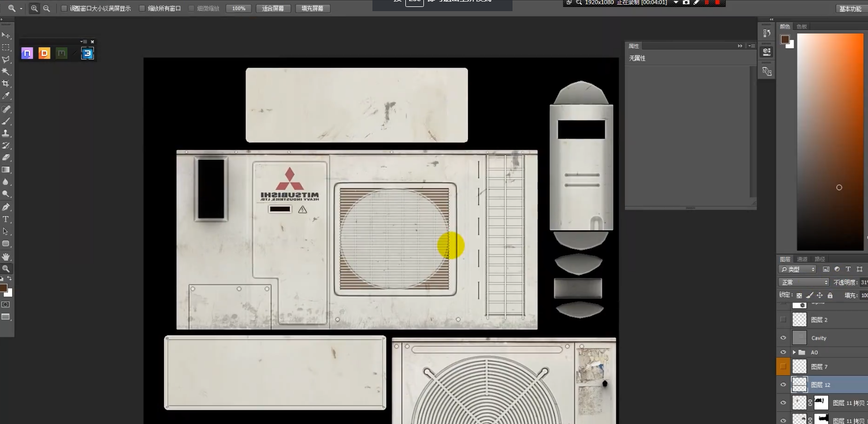The height and width of the screenshot is (424, 868).
Task: Filter layers by pixel type
Action: coord(826,269)
